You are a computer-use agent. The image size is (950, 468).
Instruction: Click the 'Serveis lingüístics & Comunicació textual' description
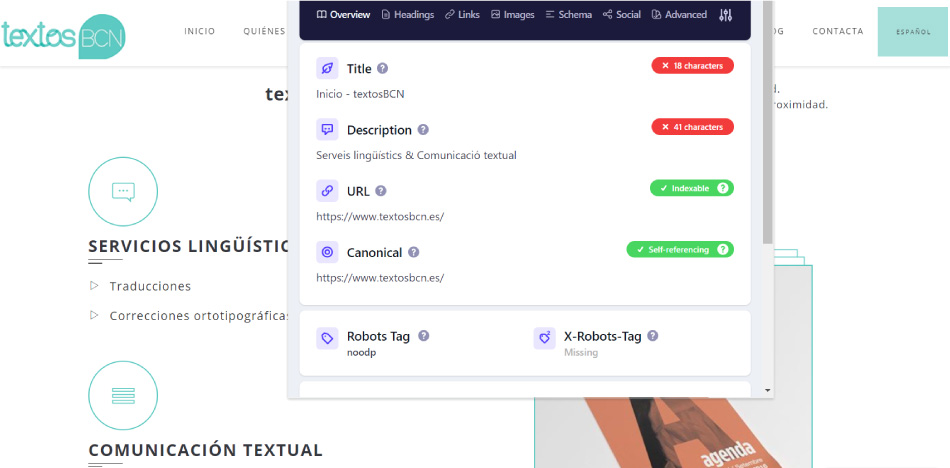point(416,155)
